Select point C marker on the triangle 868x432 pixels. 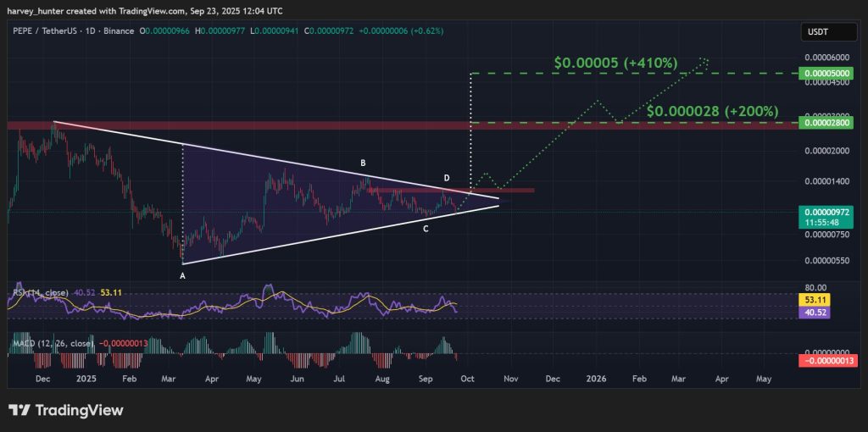(x=426, y=228)
